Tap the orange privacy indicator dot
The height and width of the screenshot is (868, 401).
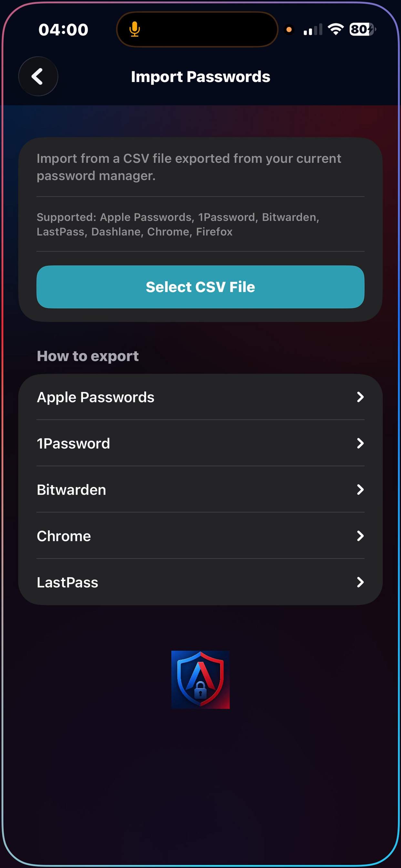point(289,30)
